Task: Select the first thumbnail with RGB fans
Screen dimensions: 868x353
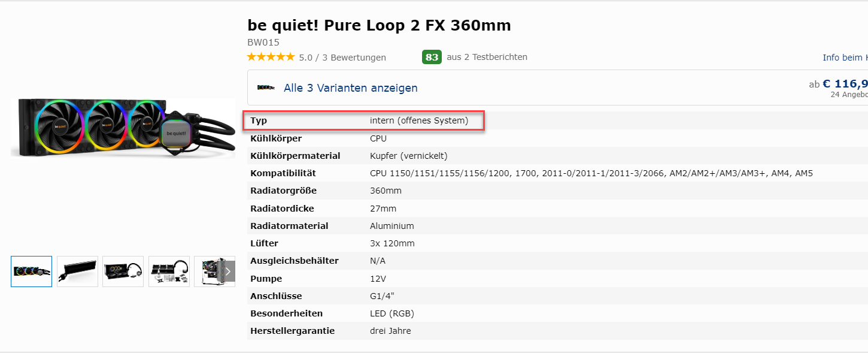Action: pos(32,271)
